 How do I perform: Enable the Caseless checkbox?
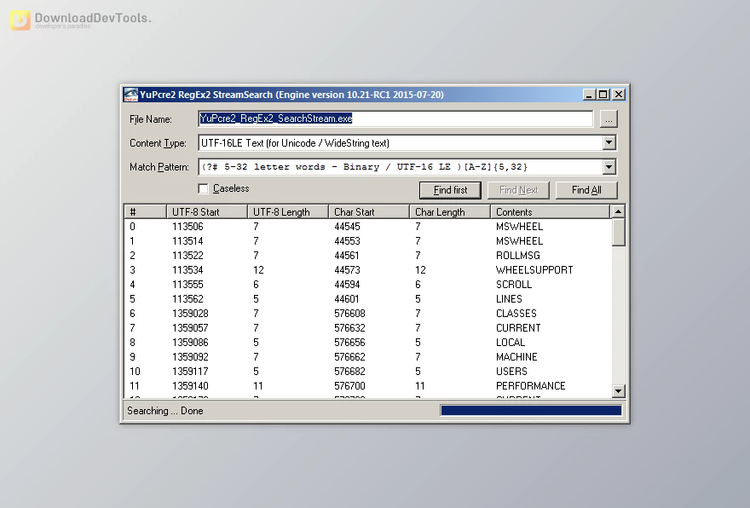click(203, 188)
